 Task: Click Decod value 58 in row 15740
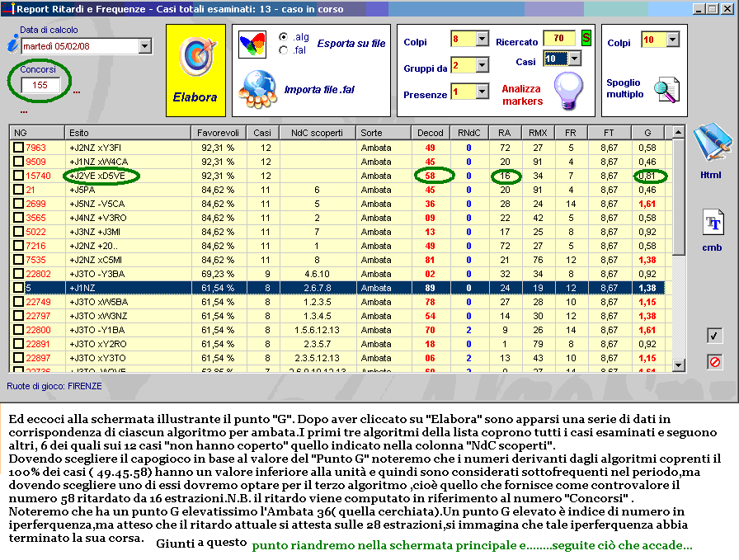[x=430, y=176]
